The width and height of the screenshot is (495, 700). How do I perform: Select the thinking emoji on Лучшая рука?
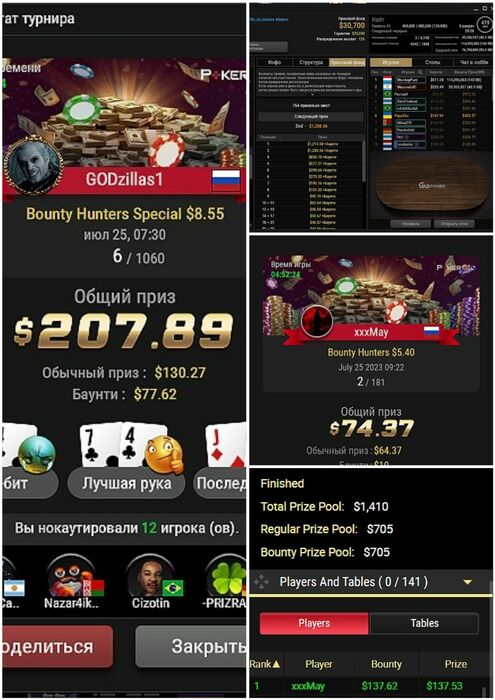165,455
